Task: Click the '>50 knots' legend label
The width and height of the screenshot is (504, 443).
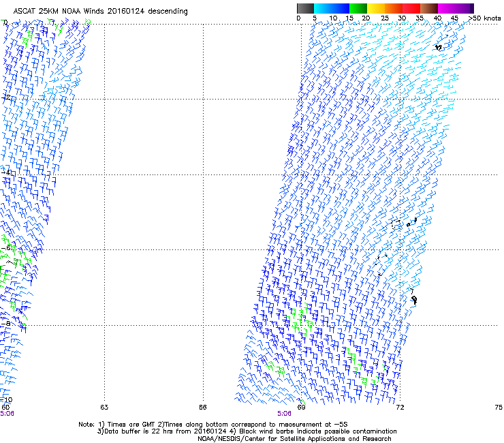Action: click(x=484, y=18)
